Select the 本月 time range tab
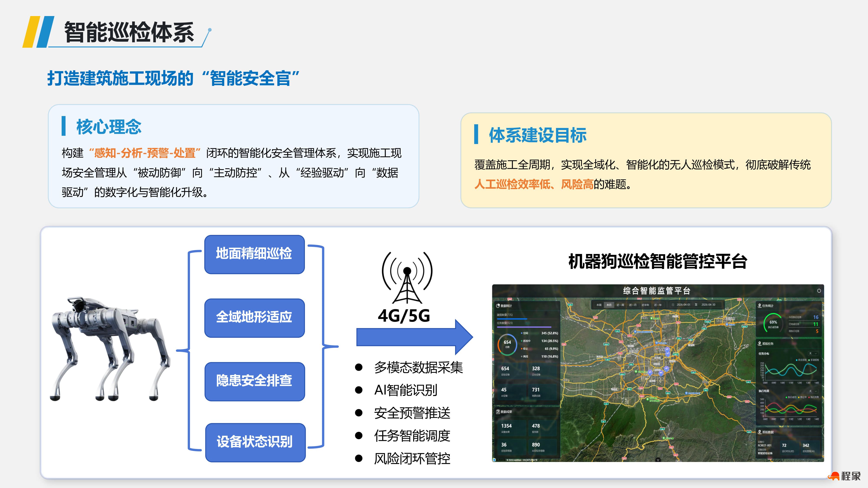Viewport: 868px width, 488px height. coord(609,305)
